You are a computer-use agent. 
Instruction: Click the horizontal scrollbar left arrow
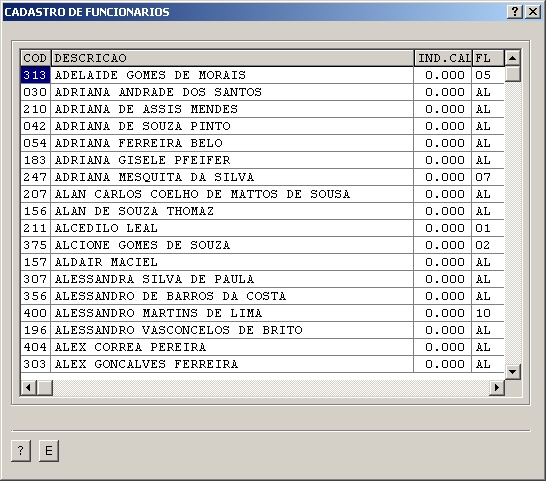pyautogui.click(x=29, y=387)
